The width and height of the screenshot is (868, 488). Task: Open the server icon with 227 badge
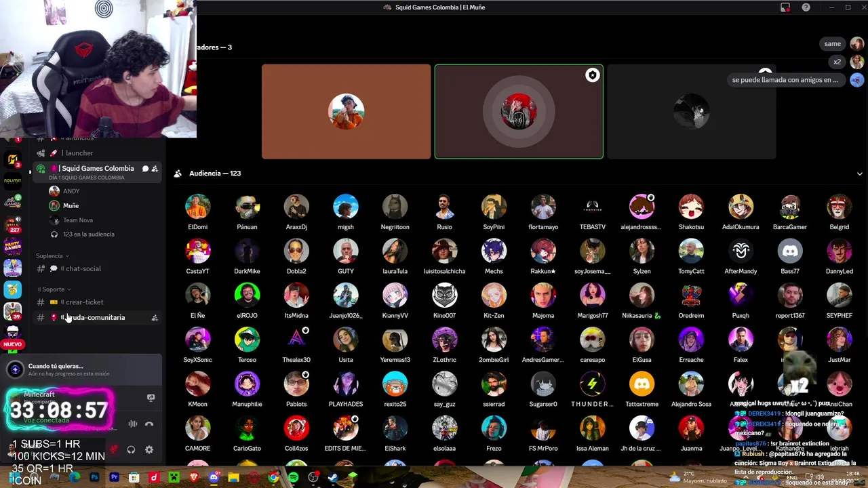[13, 224]
